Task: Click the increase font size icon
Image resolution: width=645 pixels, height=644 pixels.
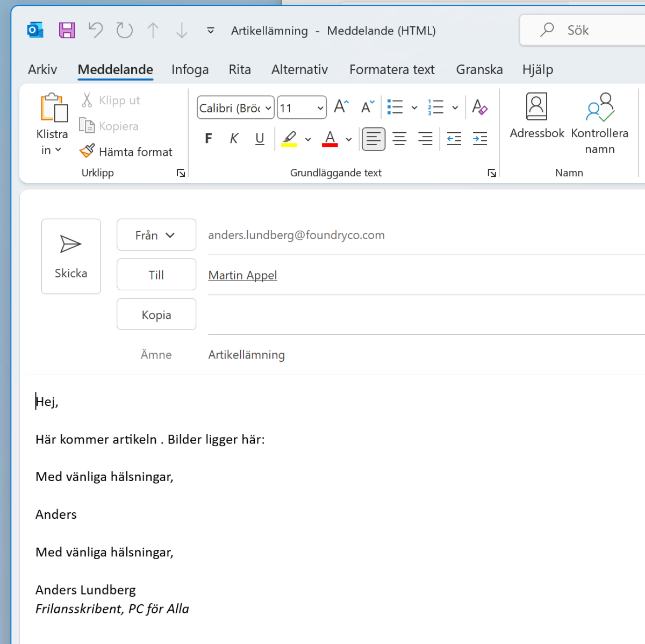Action: [340, 106]
